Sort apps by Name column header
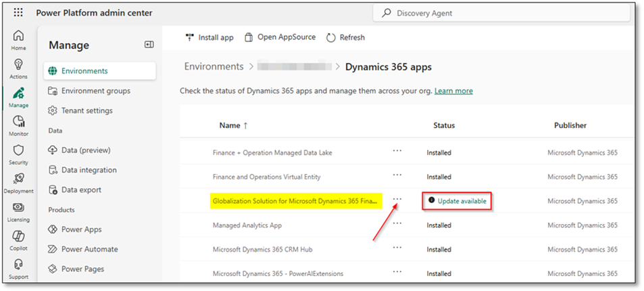Screen dimensions: 644x291 (233, 125)
